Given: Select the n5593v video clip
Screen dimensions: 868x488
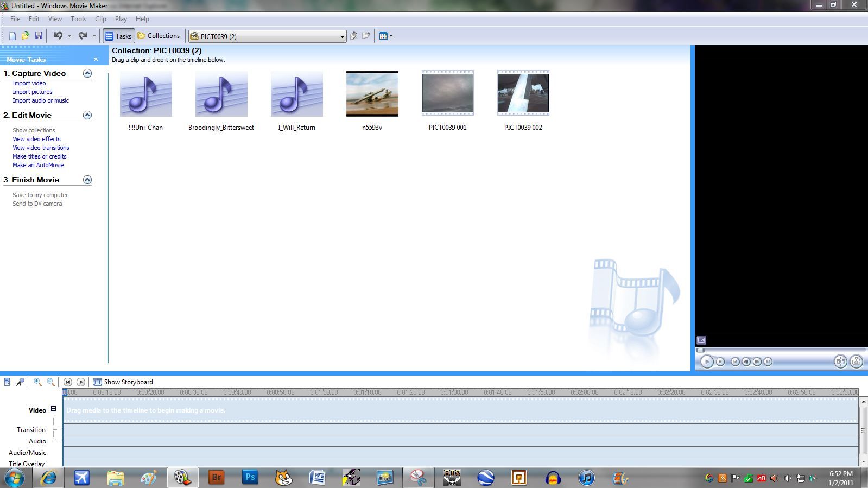Looking at the screenshot, I should [372, 101].
